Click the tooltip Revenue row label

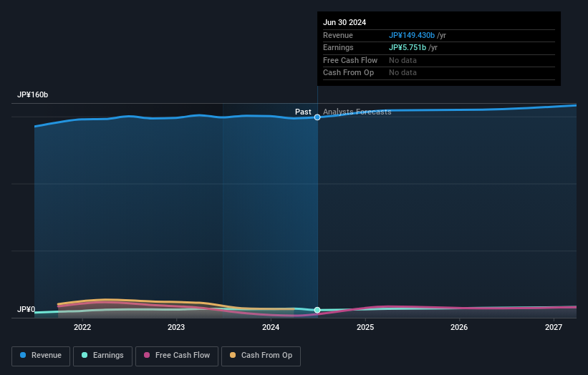tap(338, 35)
